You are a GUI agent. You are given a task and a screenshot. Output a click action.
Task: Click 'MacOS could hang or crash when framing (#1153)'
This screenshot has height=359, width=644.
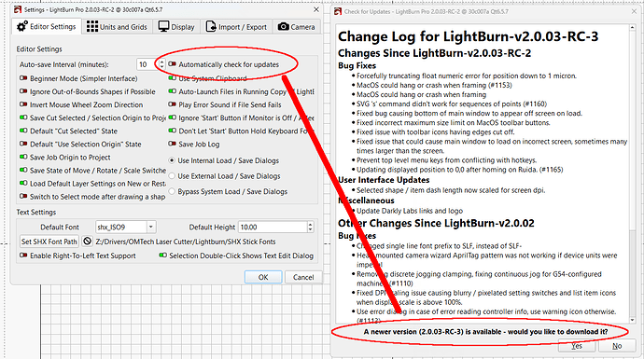[434, 85]
